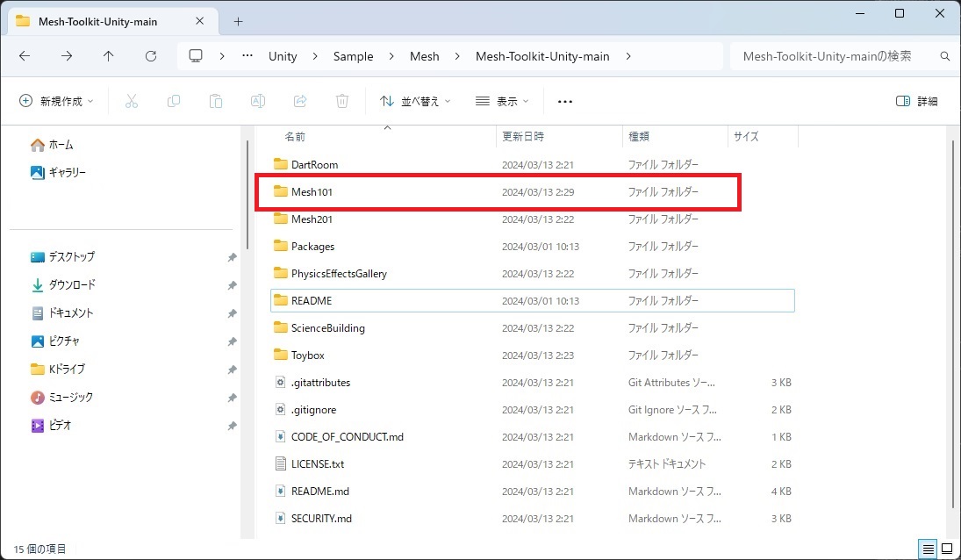Select the README.md file icon
This screenshot has height=560, width=961.
pos(280,492)
